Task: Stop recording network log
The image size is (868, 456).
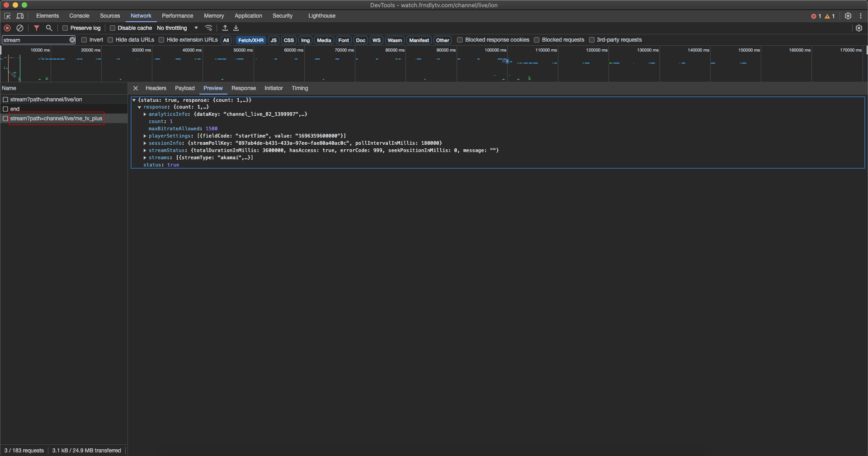Action: (x=7, y=28)
